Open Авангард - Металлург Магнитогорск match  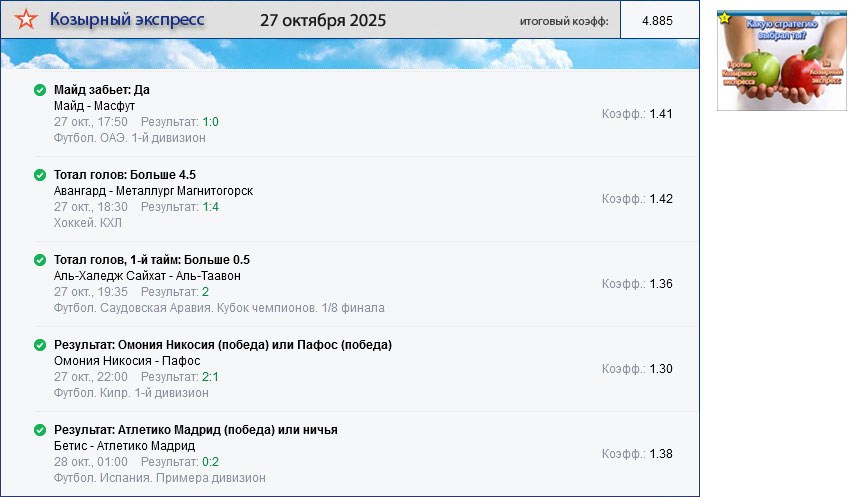pyautogui.click(x=153, y=191)
